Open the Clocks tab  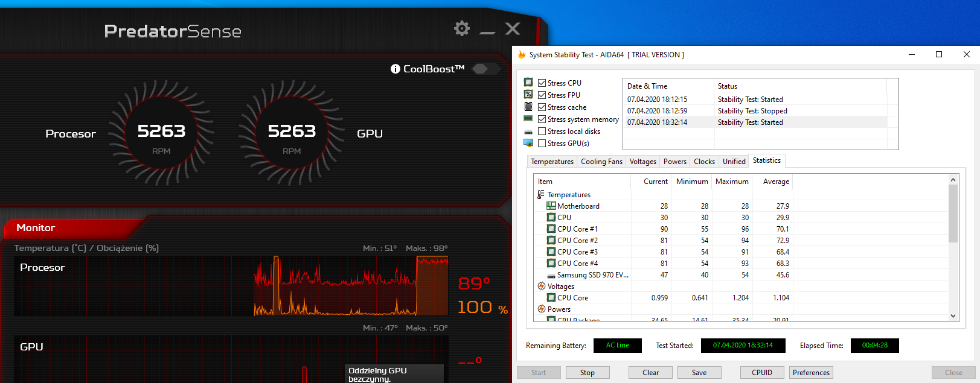(x=704, y=162)
